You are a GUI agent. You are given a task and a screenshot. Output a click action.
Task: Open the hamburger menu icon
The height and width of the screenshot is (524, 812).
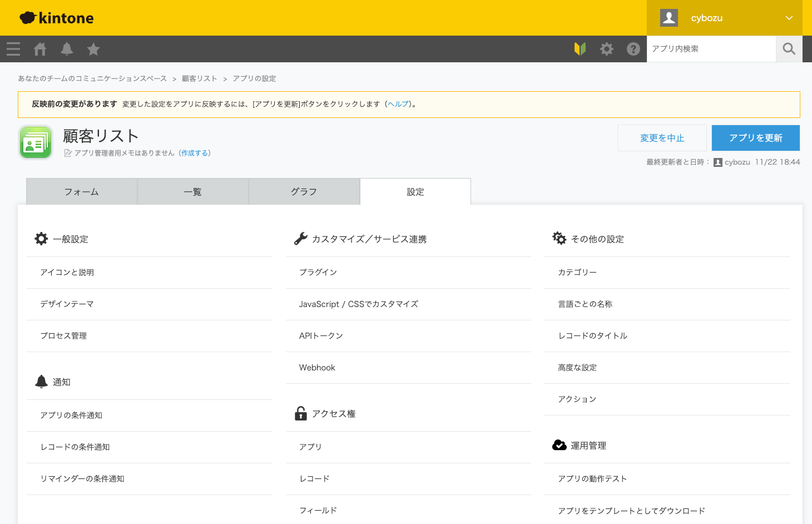[13, 49]
